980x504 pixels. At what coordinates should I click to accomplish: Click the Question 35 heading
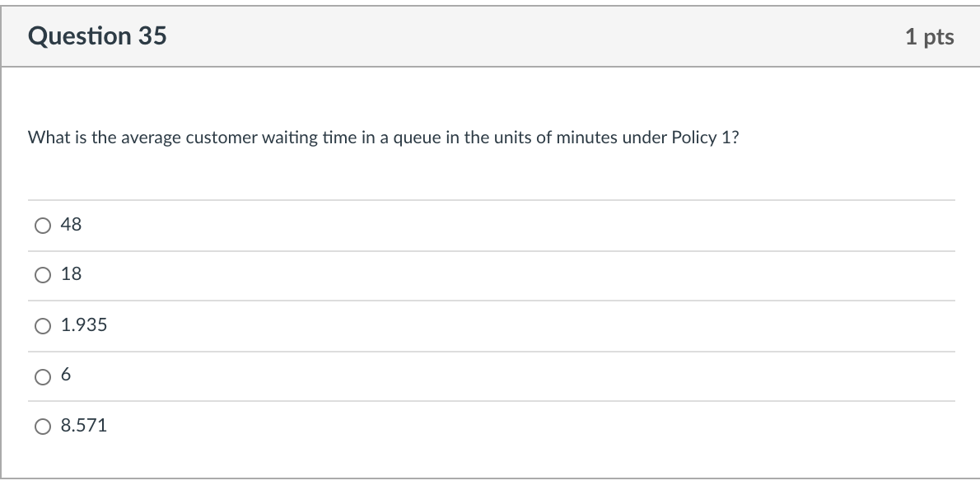[x=97, y=35]
